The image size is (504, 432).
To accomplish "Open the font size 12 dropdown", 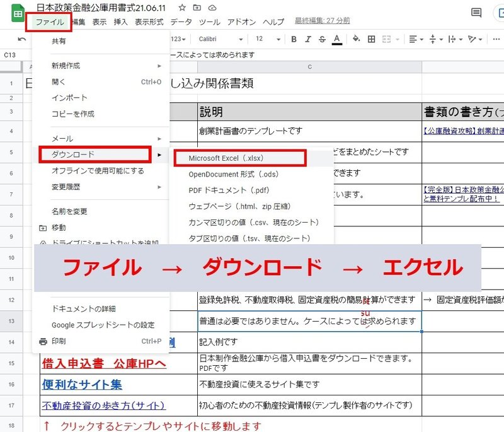I will 267,39.
